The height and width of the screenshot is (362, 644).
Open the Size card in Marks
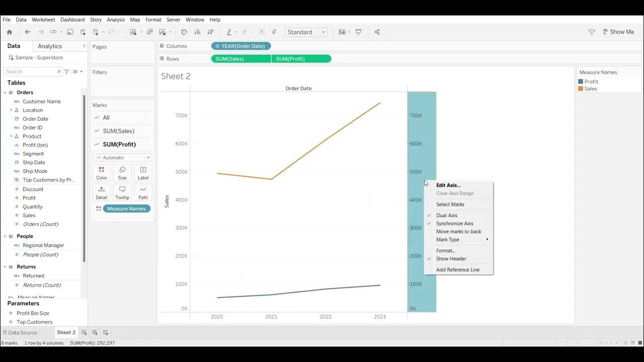122,173
